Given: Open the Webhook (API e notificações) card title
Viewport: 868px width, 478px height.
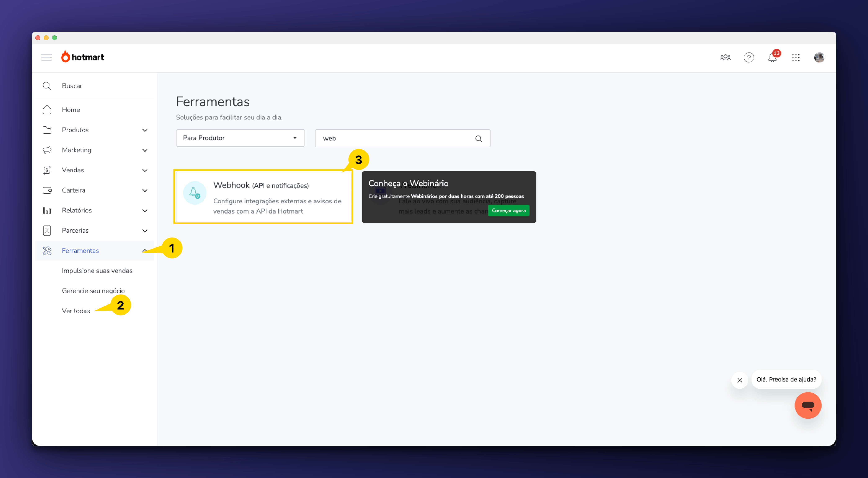Looking at the screenshot, I should pos(261,185).
